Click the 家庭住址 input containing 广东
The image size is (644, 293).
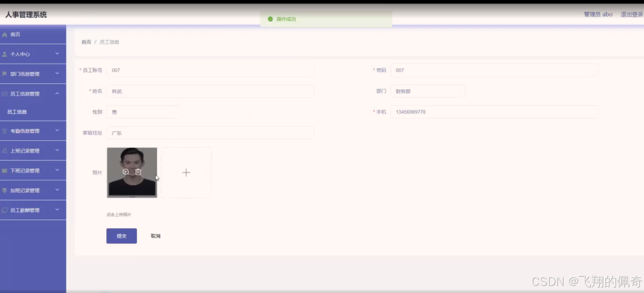210,133
